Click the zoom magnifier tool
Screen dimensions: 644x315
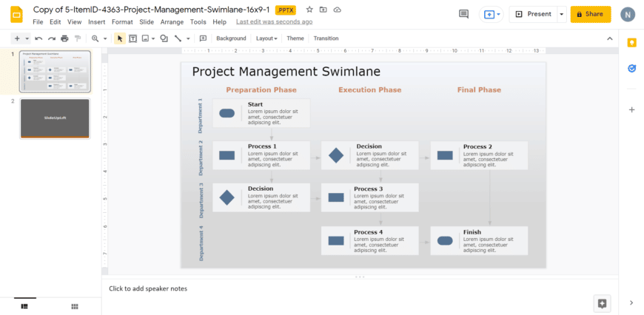tap(95, 38)
